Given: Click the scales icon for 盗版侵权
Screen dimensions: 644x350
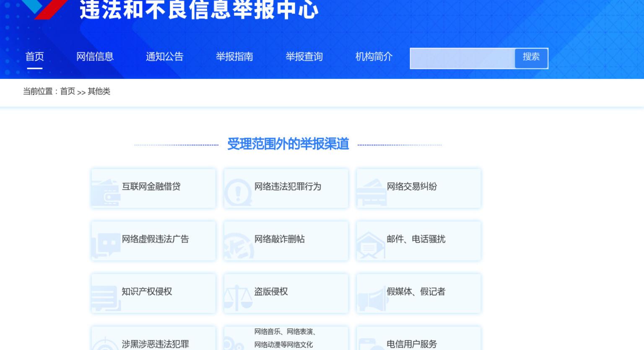Looking at the screenshot, I should [x=238, y=298].
